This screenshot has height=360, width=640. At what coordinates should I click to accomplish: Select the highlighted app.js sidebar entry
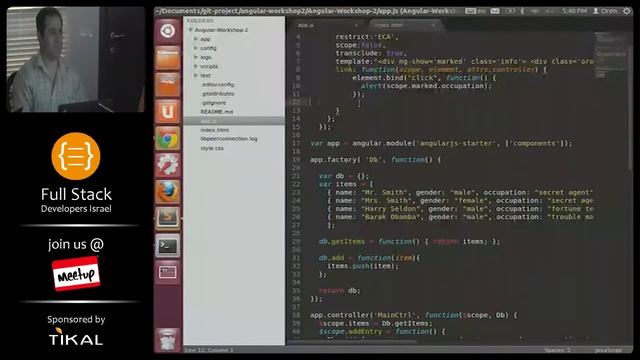(x=234, y=121)
